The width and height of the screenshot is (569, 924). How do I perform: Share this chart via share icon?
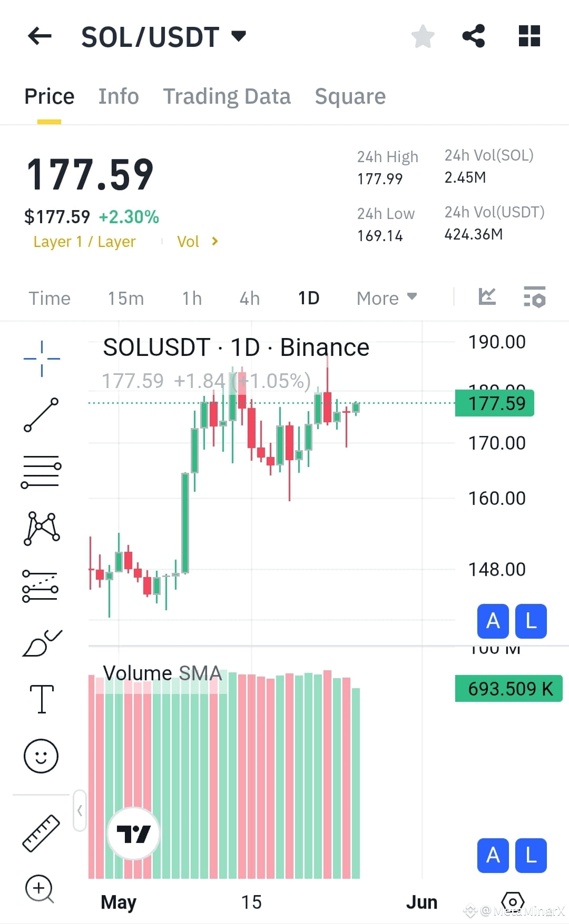(x=473, y=36)
